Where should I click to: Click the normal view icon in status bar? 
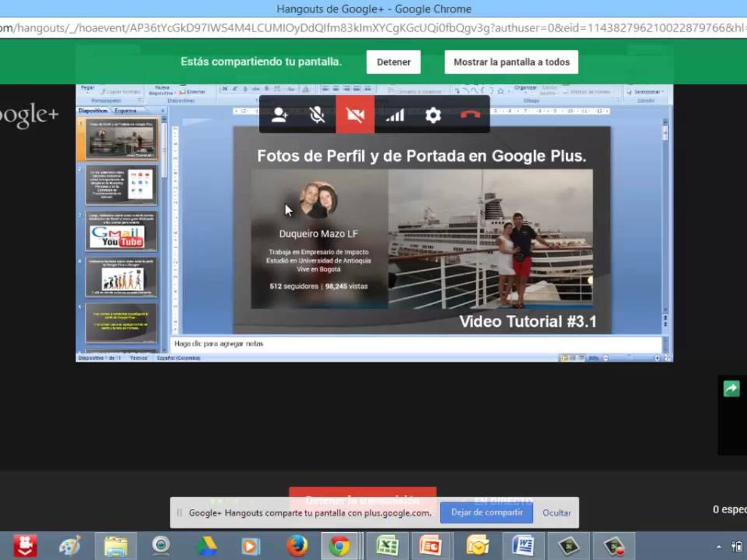[x=564, y=358]
